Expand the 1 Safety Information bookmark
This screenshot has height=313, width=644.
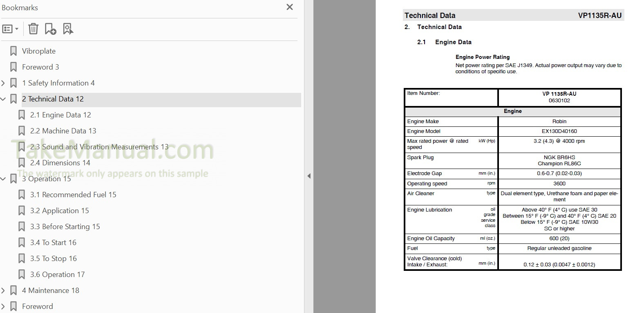pyautogui.click(x=3, y=83)
